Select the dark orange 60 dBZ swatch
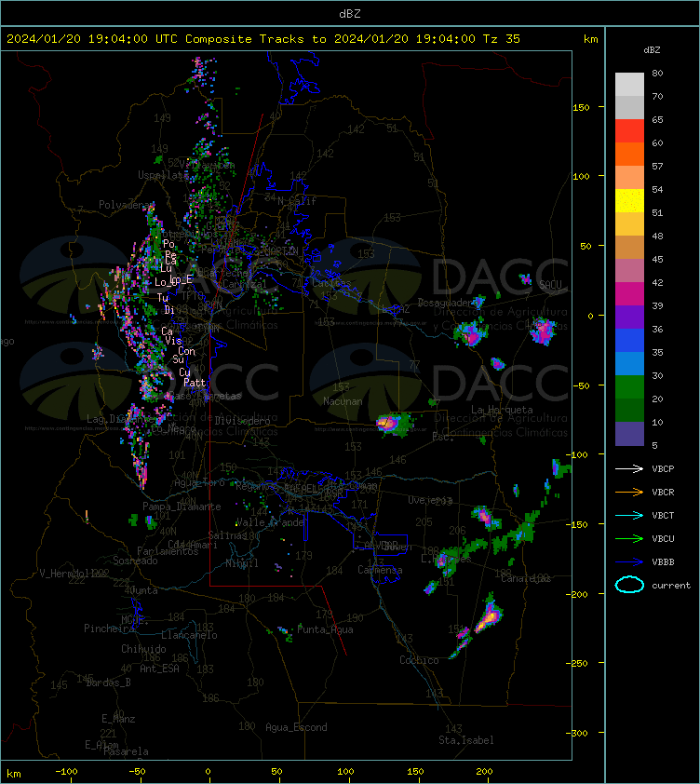The width and height of the screenshot is (700, 784). [x=629, y=154]
